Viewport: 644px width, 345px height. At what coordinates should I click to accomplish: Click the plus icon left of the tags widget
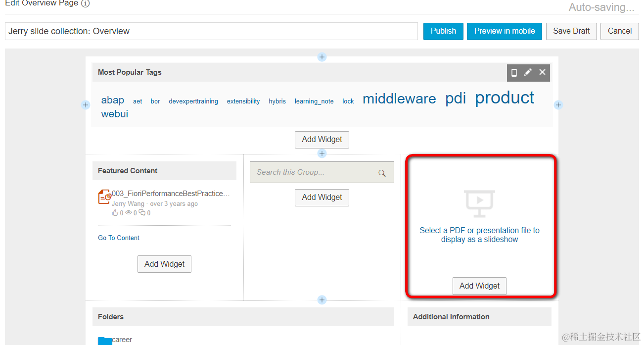coord(86,105)
